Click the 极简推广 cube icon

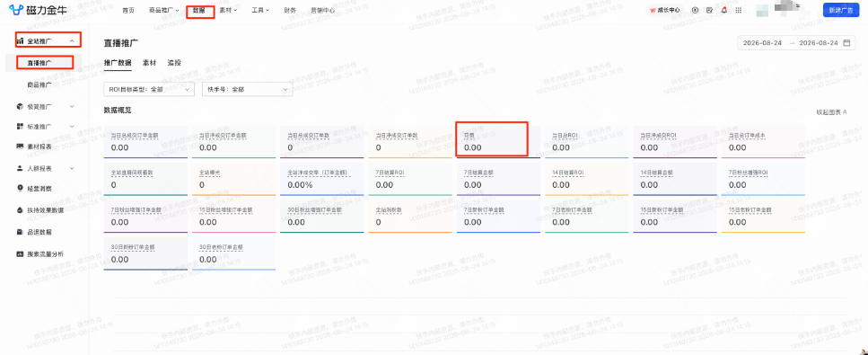point(20,106)
